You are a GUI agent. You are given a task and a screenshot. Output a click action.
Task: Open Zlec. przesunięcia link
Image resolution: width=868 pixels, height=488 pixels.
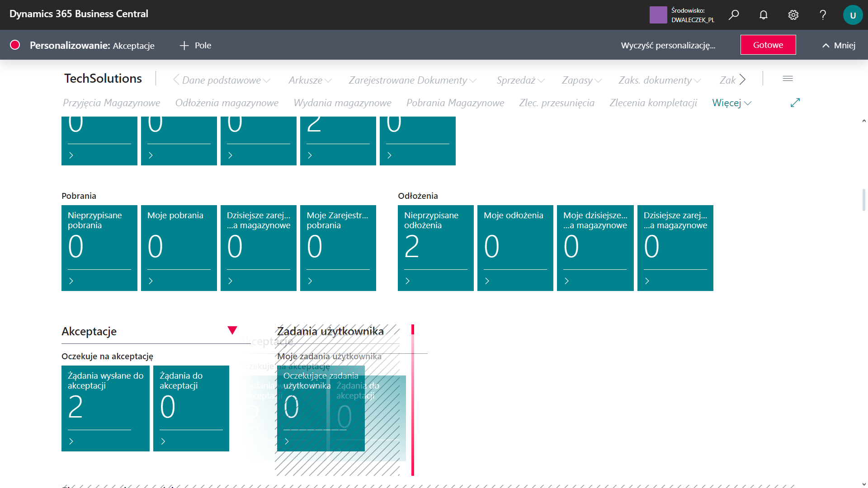coord(557,103)
